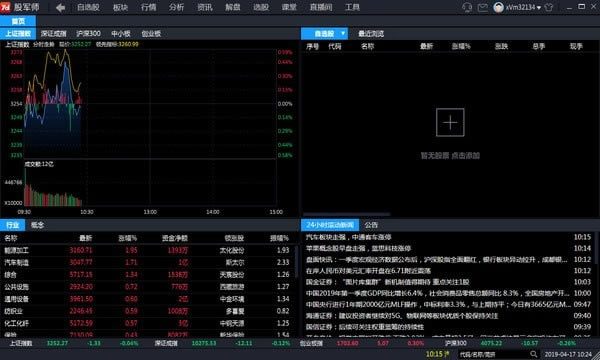Switch to the 创业板 index tab
The image size is (600, 360).
[x=151, y=34]
